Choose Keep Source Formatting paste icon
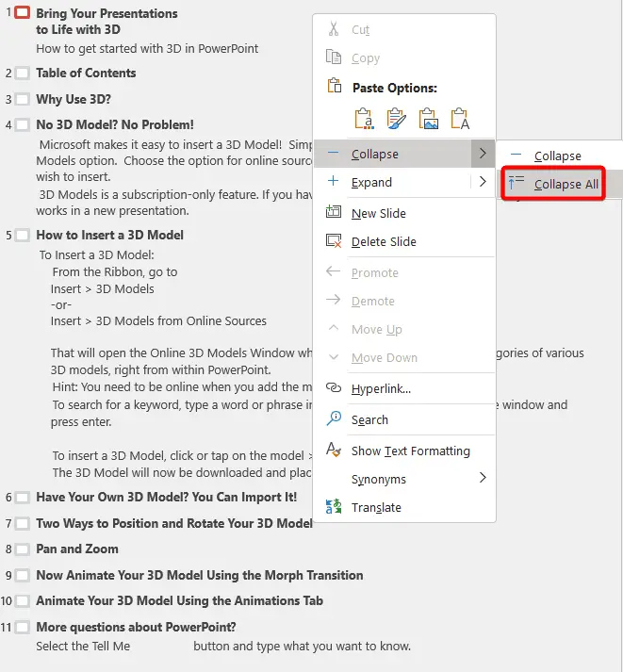Image resolution: width=623 pixels, height=672 pixels. pyautogui.click(x=396, y=119)
